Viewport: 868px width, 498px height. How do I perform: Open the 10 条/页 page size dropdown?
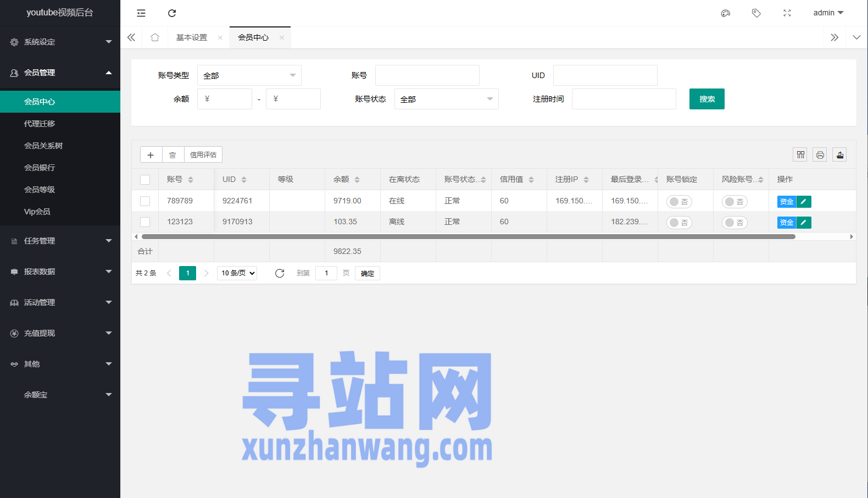237,273
